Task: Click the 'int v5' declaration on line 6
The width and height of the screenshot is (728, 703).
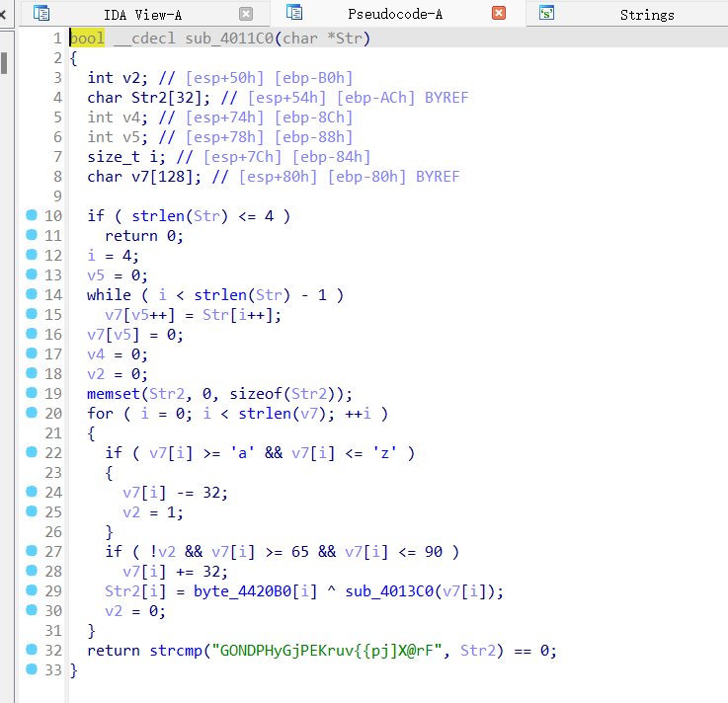Action: pyautogui.click(x=117, y=137)
